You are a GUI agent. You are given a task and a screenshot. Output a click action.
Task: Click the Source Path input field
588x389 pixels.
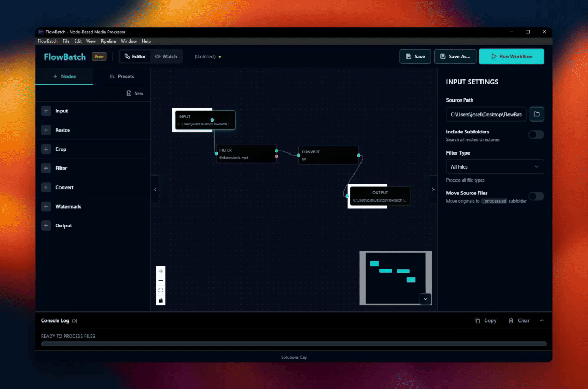click(x=486, y=114)
